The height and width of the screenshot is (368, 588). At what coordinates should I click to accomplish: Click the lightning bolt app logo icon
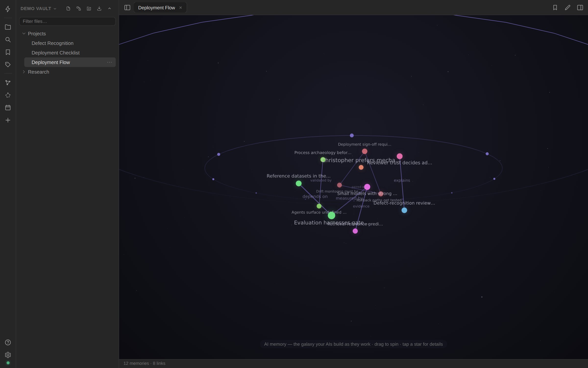click(8, 9)
